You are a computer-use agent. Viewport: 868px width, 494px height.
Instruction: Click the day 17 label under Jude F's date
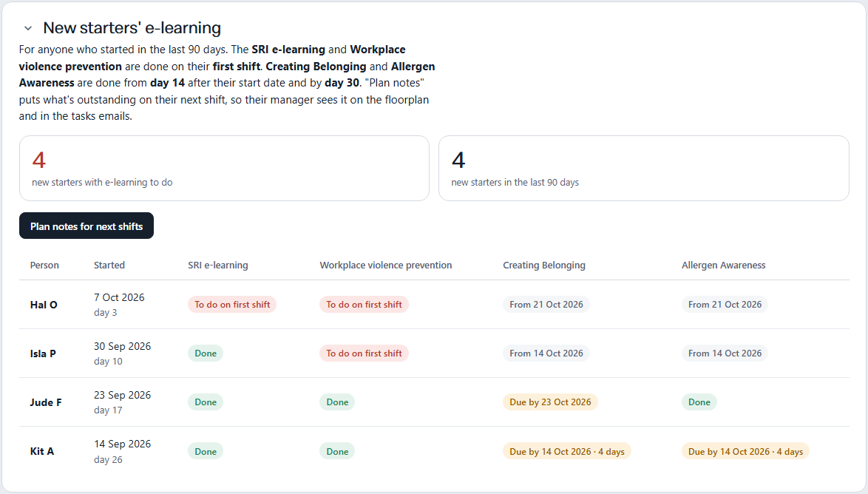pyautogui.click(x=108, y=410)
